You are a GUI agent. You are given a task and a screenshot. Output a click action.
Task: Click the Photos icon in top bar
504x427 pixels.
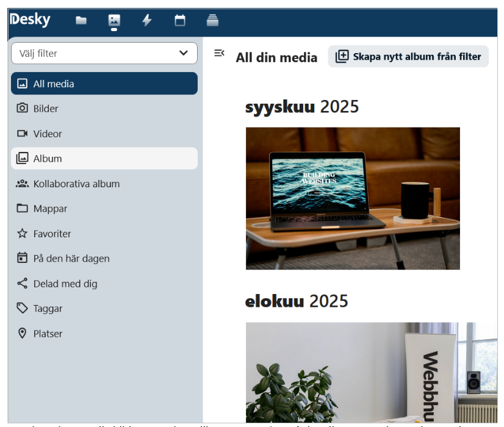point(114,21)
